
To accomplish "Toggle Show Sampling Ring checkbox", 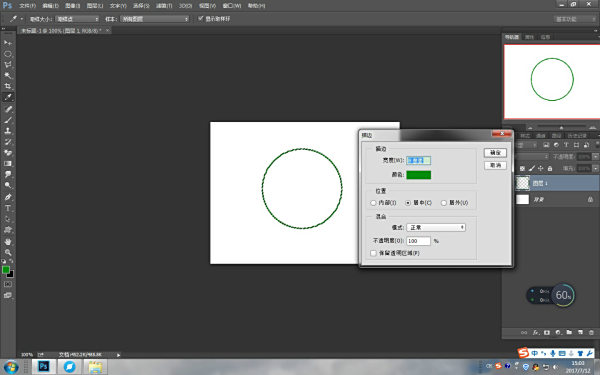I will click(200, 18).
